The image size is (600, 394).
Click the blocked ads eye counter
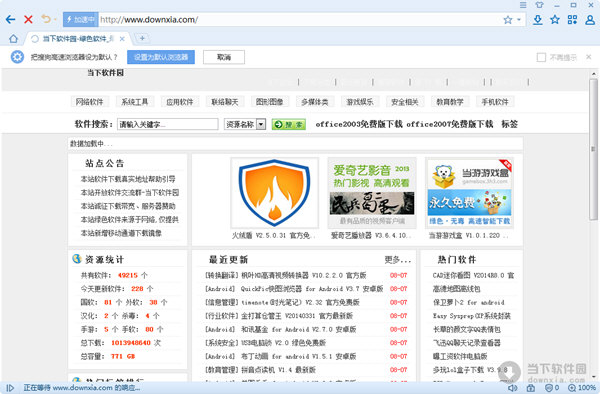552,388
